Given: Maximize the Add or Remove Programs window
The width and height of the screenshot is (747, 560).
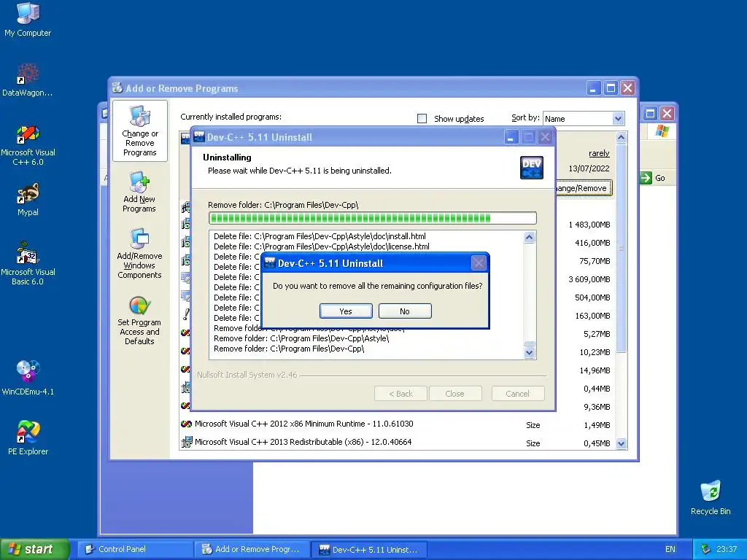Looking at the screenshot, I should pos(611,87).
